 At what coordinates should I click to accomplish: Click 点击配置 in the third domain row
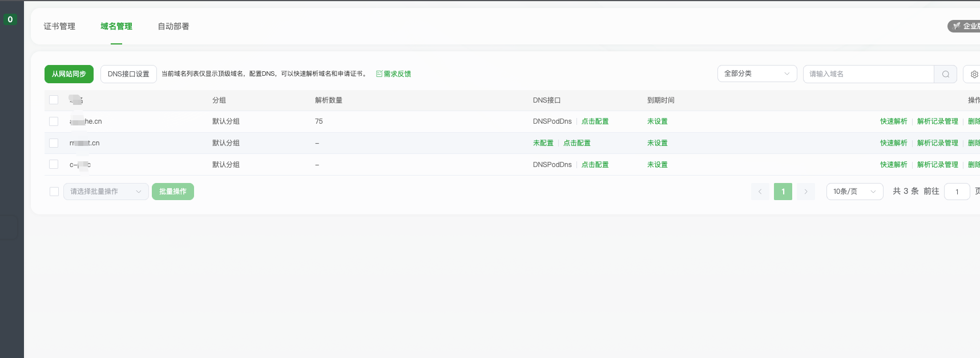click(595, 165)
